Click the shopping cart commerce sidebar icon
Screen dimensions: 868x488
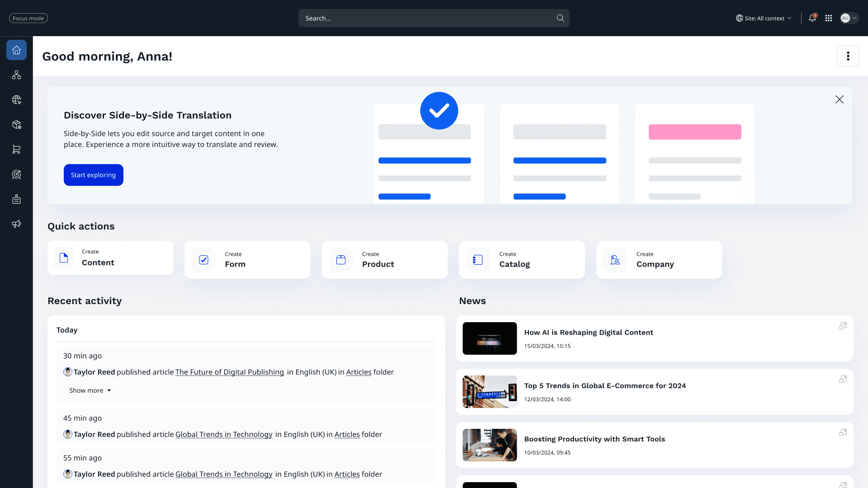(x=16, y=150)
